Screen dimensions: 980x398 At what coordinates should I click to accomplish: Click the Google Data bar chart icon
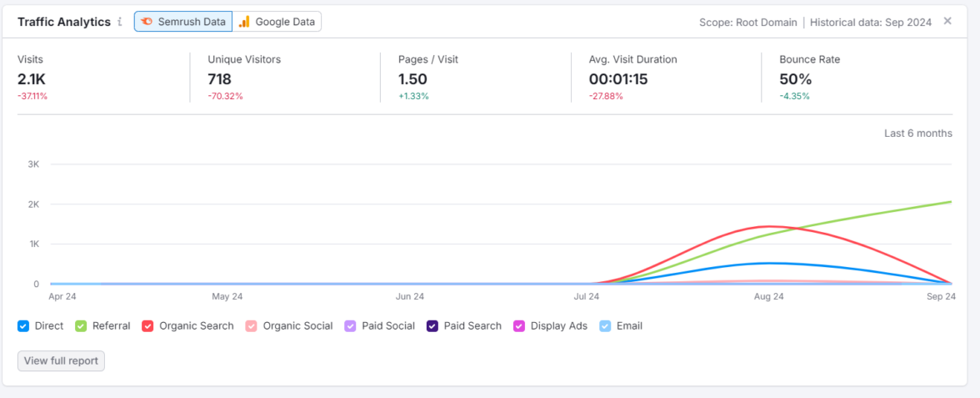tap(244, 22)
